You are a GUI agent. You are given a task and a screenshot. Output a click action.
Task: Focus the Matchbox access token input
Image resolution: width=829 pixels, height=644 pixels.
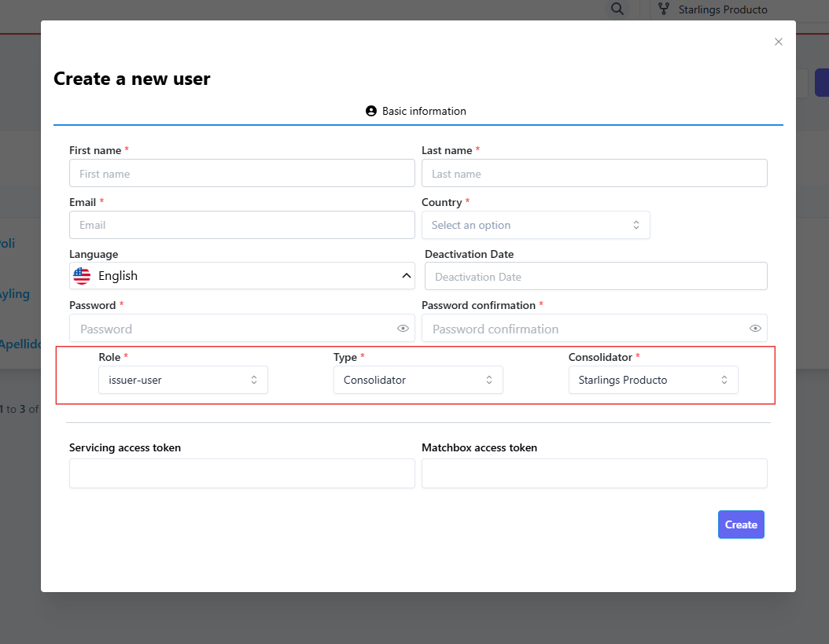click(x=594, y=473)
